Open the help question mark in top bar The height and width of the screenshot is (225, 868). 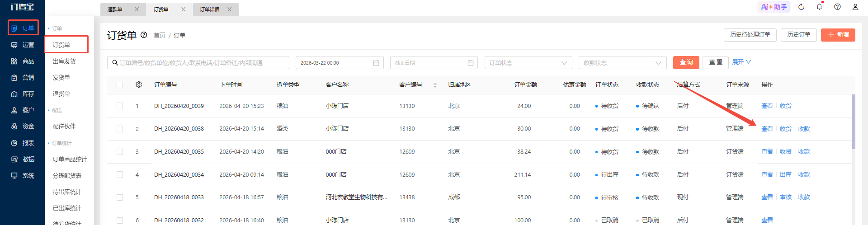coord(837,7)
